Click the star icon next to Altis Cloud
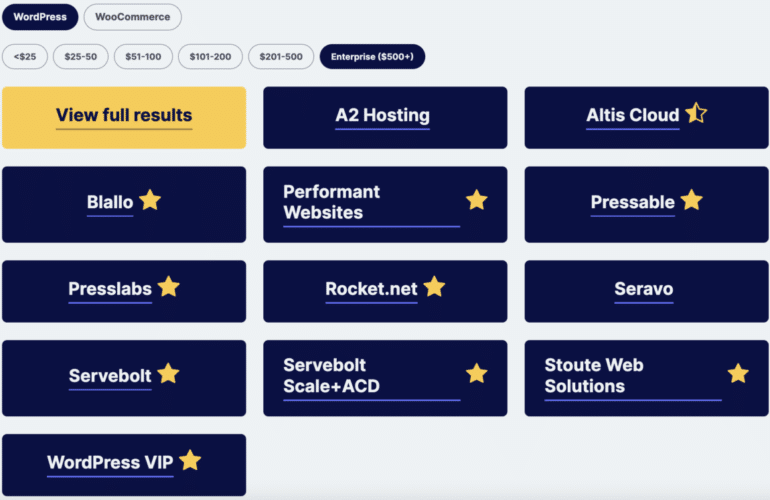The width and height of the screenshot is (770, 500). [x=697, y=114]
